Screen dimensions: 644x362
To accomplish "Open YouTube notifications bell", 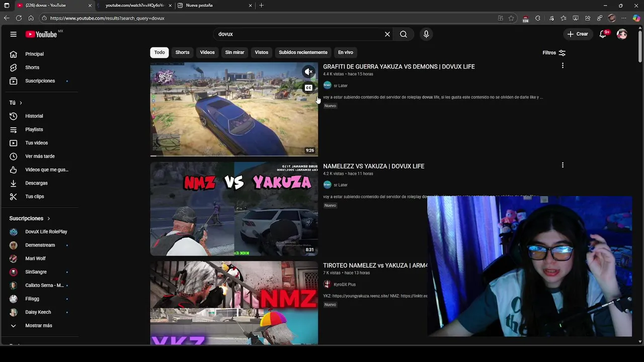I will 603,34.
